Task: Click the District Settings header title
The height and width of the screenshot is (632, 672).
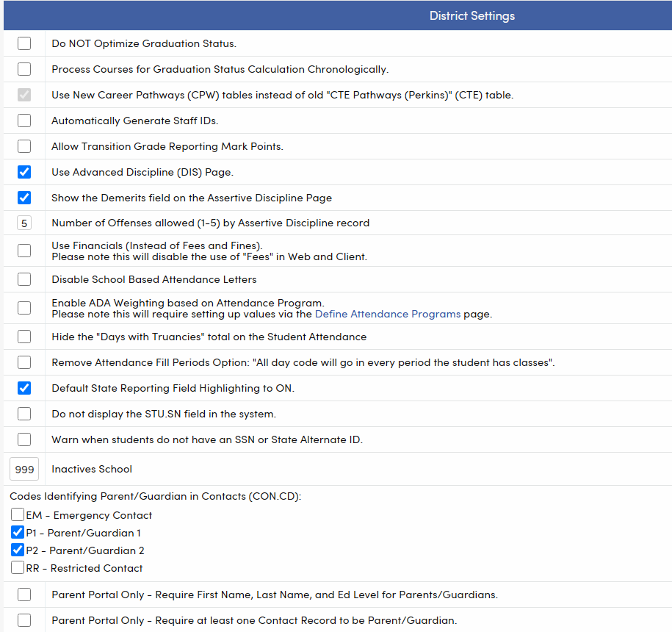Action: coord(472,16)
